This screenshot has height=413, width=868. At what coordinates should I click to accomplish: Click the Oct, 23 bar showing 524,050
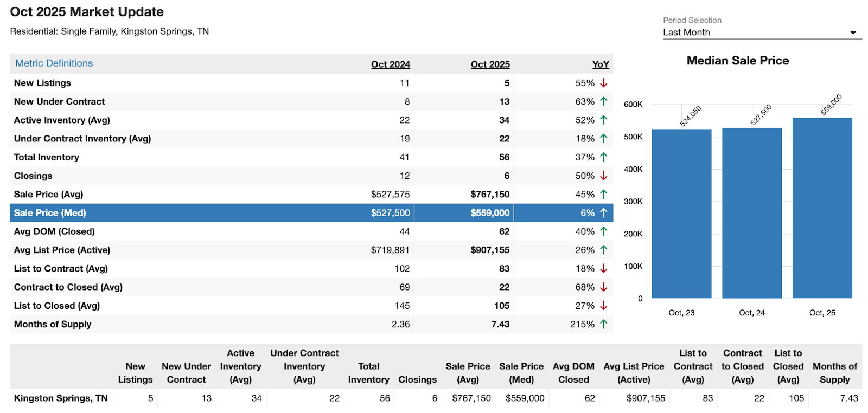coord(681,214)
